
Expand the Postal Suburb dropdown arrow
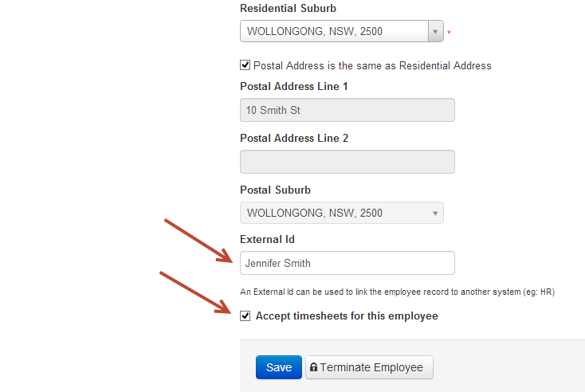click(435, 213)
